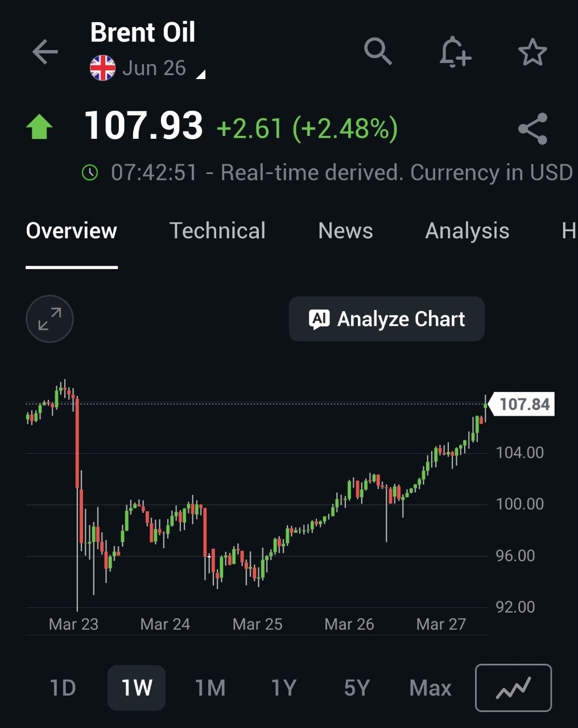Tap the 107.84 current price label

tap(523, 404)
